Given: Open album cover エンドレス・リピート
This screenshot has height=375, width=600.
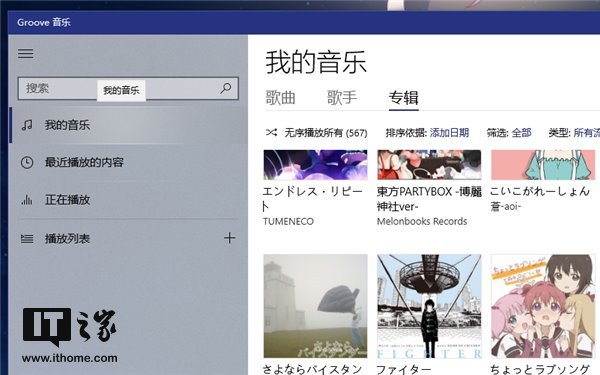Looking at the screenshot, I should coord(315,165).
